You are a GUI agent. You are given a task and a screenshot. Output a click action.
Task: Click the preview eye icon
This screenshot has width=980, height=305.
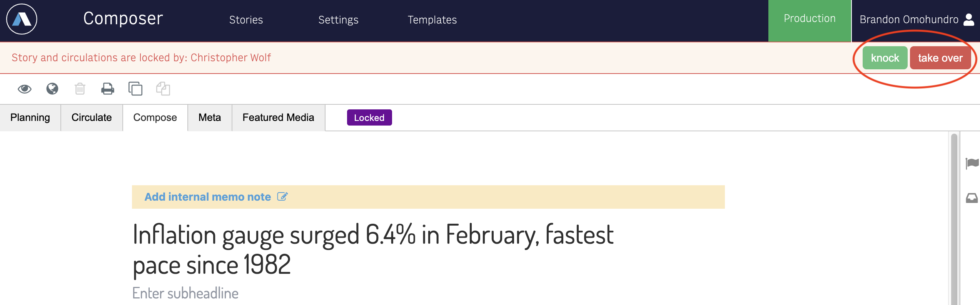pyautogui.click(x=25, y=89)
